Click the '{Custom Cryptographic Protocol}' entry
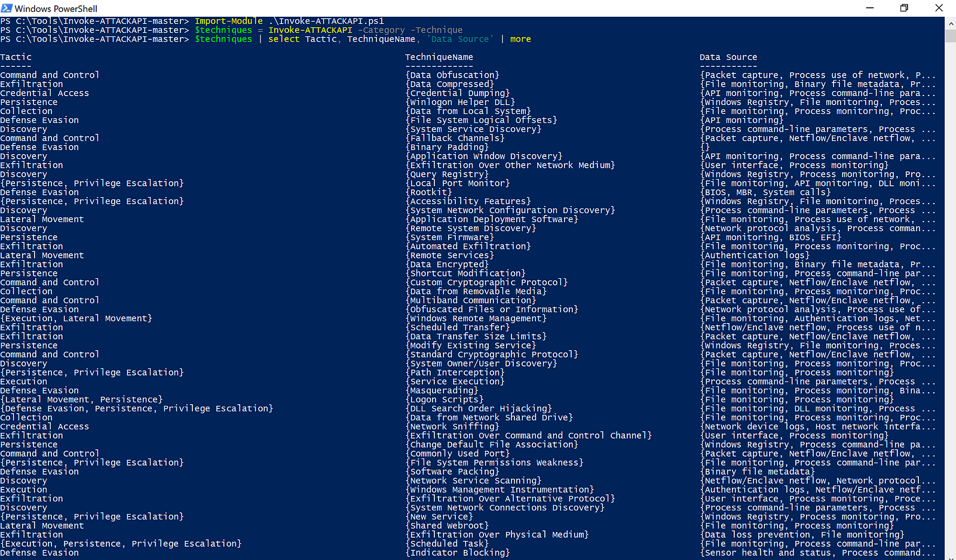The width and height of the screenshot is (956, 560). (x=486, y=282)
